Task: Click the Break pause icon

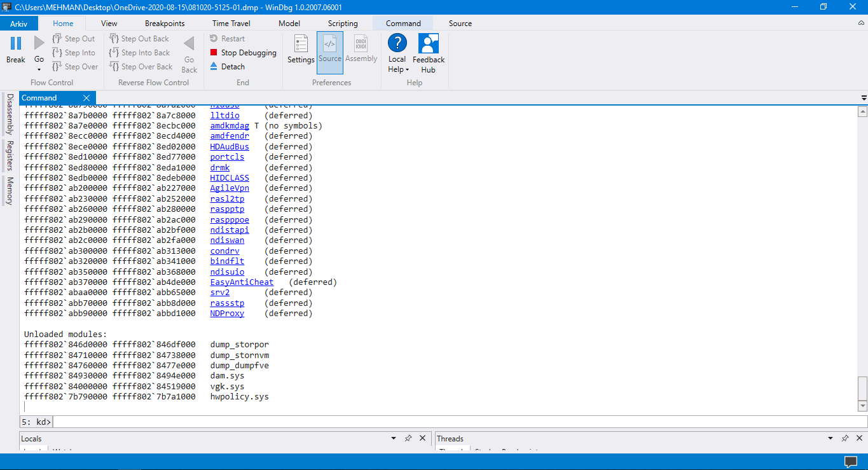Action: [x=16, y=43]
